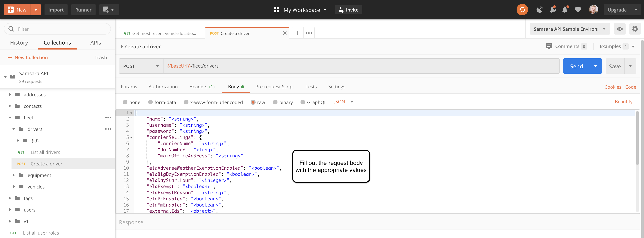Click the environment quick look eye icon

point(619,29)
